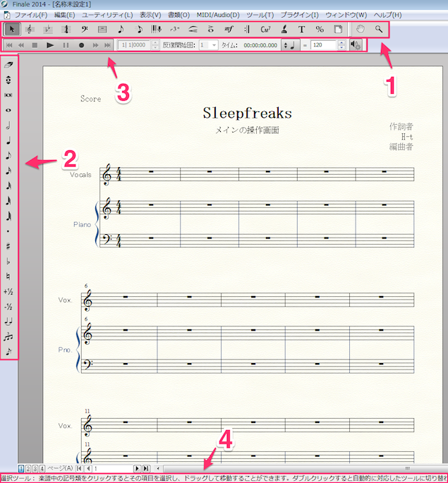Pick the 32nd note duration

pyautogui.click(x=8, y=185)
